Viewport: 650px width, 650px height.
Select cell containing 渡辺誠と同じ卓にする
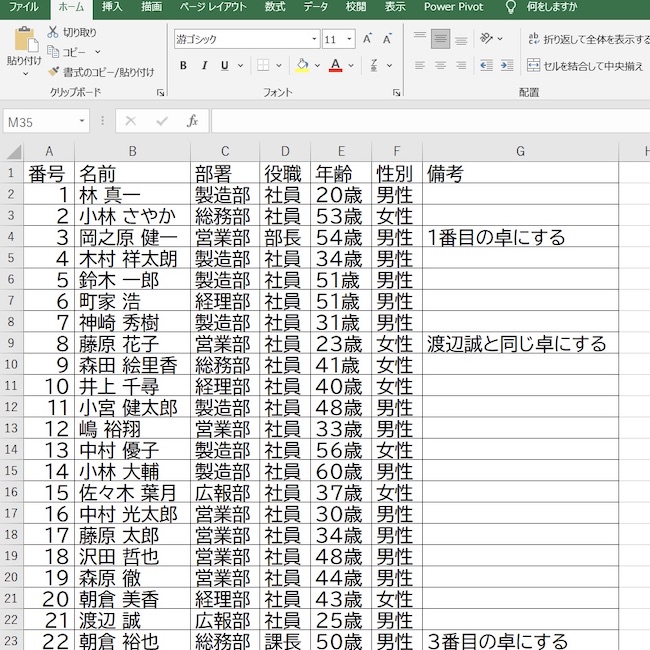520,344
